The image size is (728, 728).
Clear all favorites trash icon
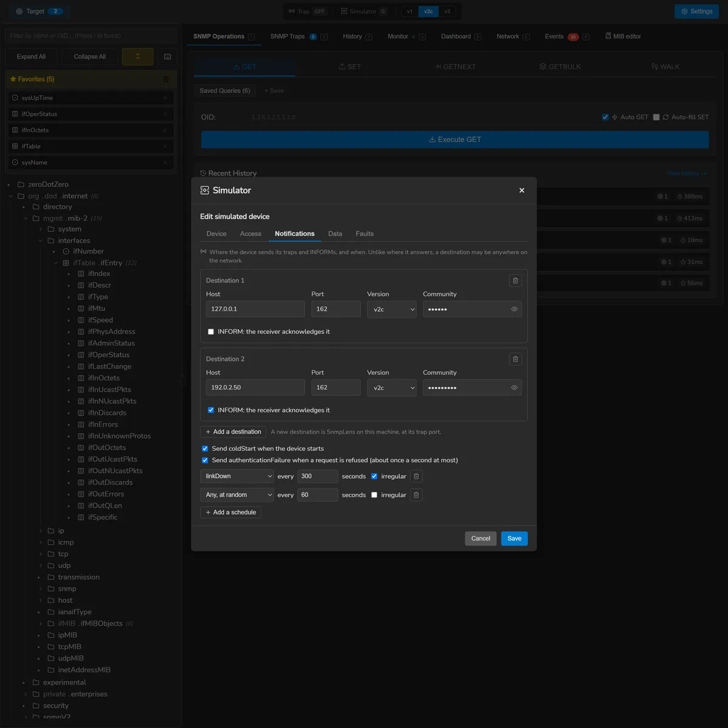click(166, 79)
